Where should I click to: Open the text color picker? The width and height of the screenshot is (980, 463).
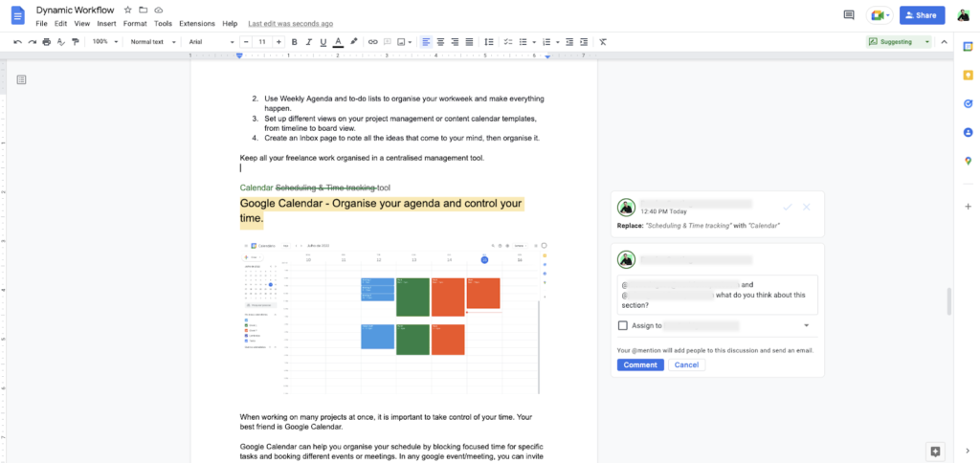coord(338,42)
